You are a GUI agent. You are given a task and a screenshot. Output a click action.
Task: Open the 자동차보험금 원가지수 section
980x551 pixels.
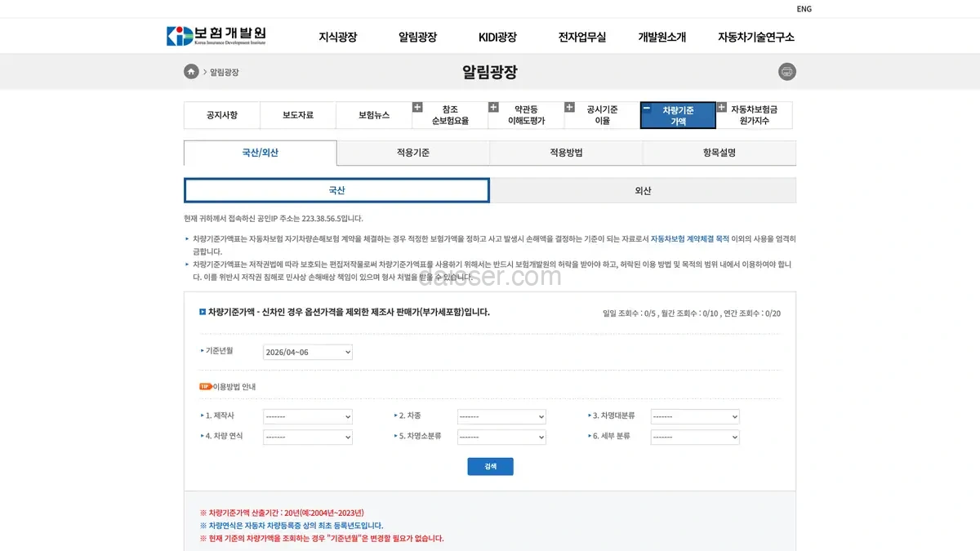(x=754, y=115)
